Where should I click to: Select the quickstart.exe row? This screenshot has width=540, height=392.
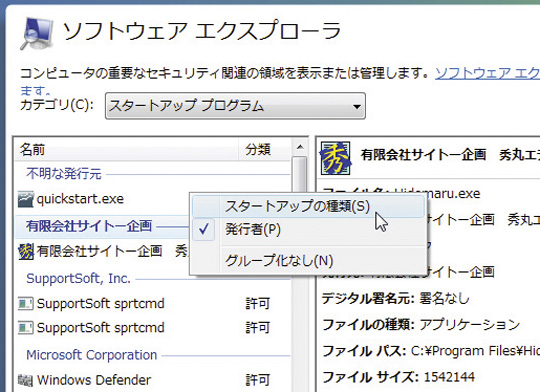153,199
